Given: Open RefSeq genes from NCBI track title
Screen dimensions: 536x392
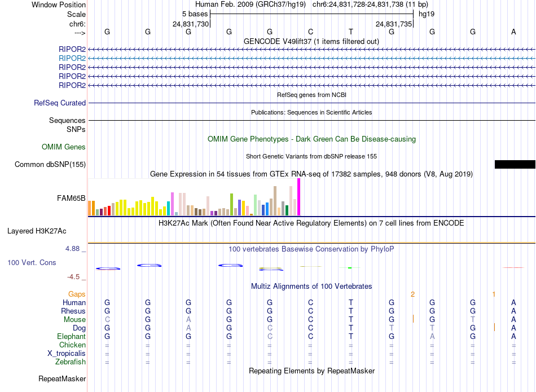Looking at the screenshot, I should [x=311, y=95].
